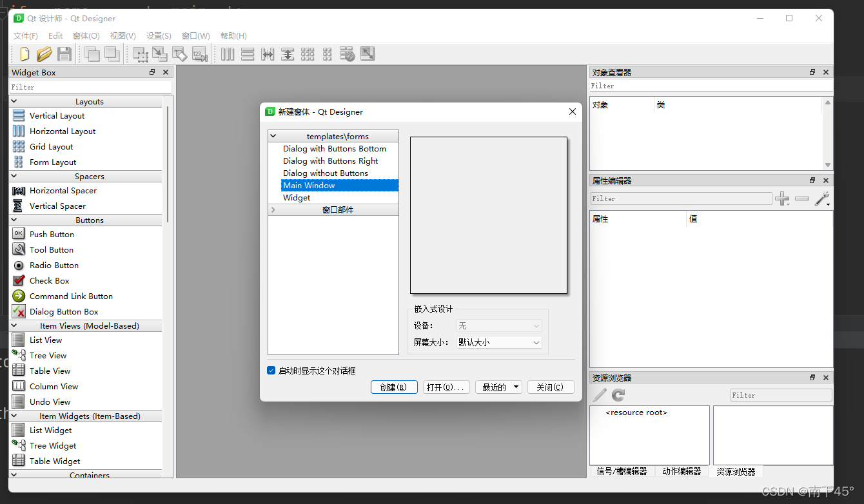
Task: Click the 属性编辑器 Filter field
Action: (x=681, y=199)
